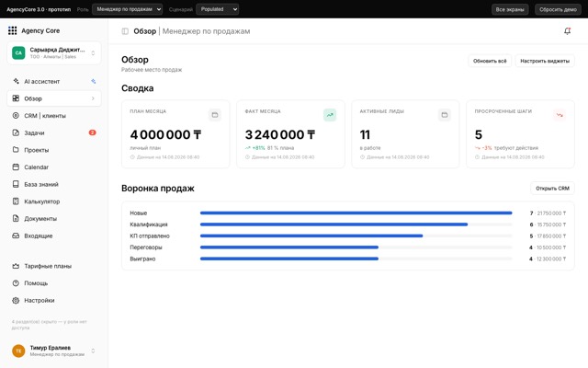This screenshot has width=588, height=368.
Task: Click the Активные лиды value 11
Action: 365,134
